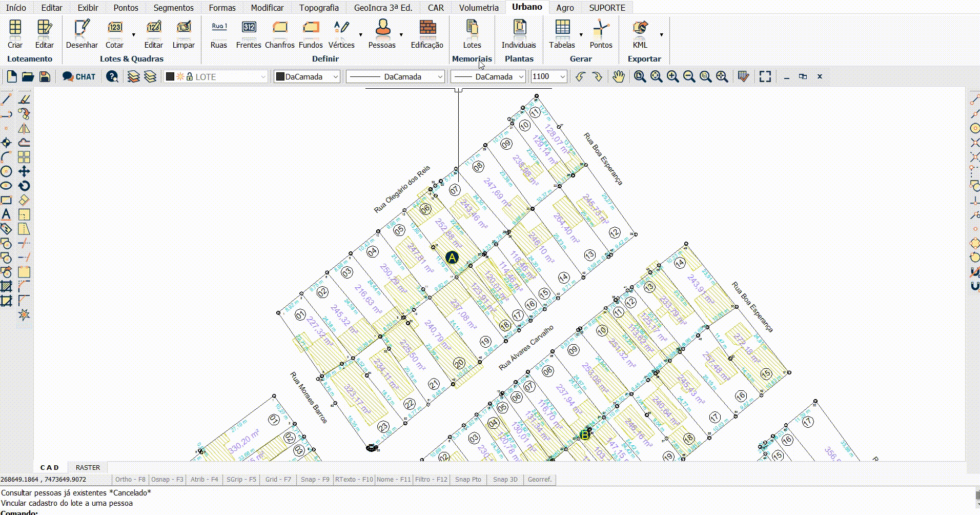Enable Grid F7 option
980x515 pixels.
coord(278,480)
